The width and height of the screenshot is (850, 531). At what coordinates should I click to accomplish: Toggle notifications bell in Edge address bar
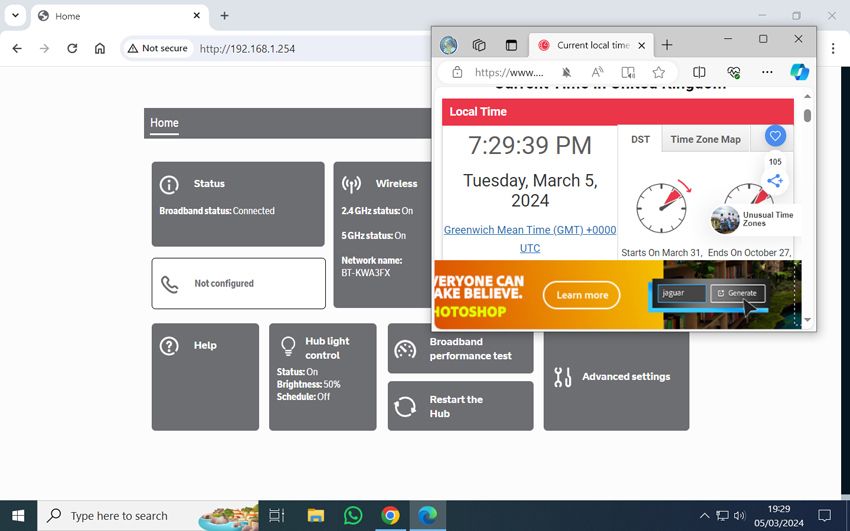coord(566,72)
